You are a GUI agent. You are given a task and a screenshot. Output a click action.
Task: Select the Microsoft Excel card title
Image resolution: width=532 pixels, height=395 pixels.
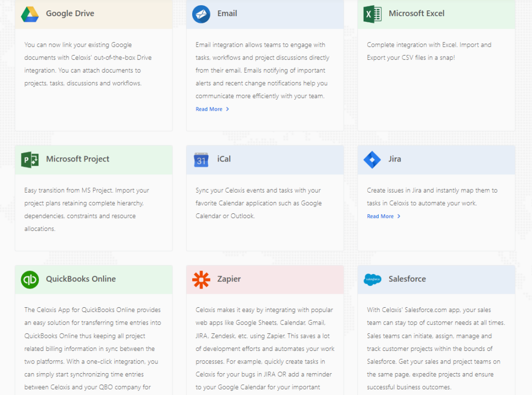[x=417, y=13]
